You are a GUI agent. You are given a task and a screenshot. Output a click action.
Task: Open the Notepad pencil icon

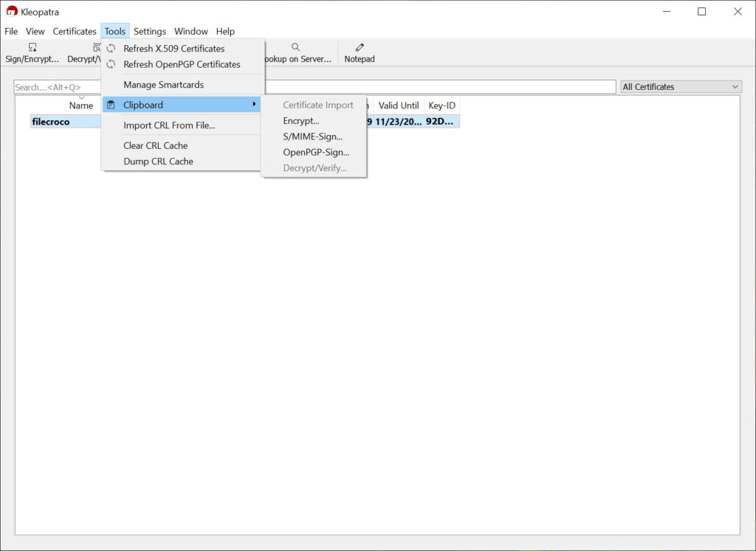(360, 47)
